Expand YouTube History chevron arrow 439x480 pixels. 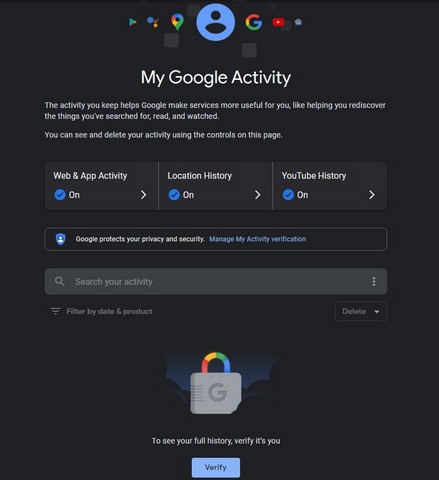point(372,195)
